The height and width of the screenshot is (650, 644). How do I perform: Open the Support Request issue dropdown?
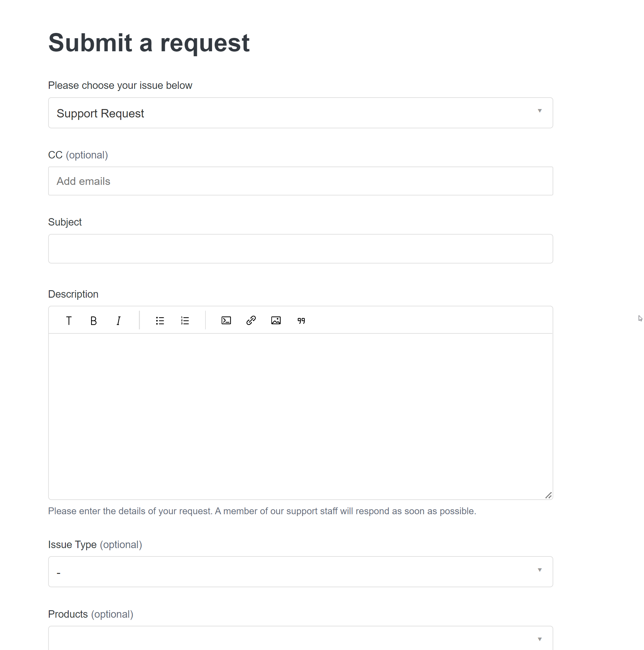[301, 113]
